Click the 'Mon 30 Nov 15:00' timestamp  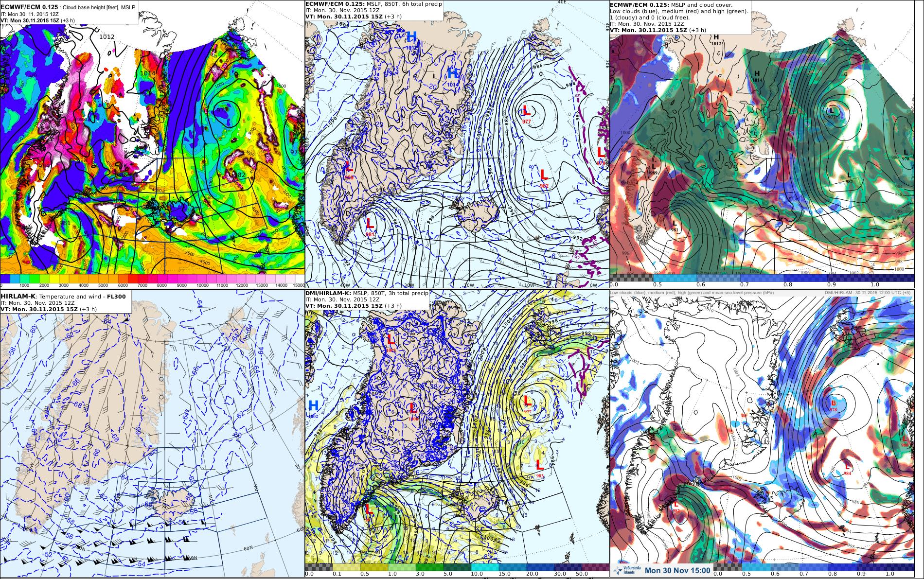677,571
